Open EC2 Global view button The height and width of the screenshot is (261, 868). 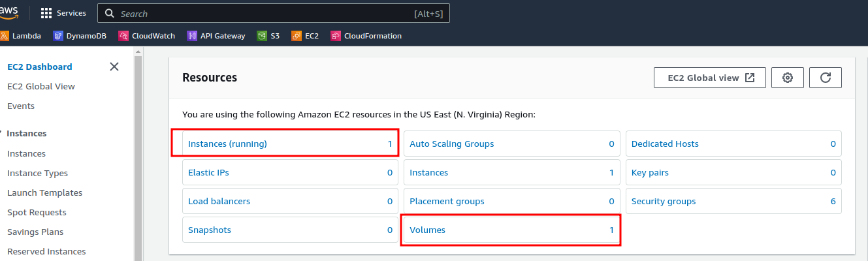tap(710, 78)
